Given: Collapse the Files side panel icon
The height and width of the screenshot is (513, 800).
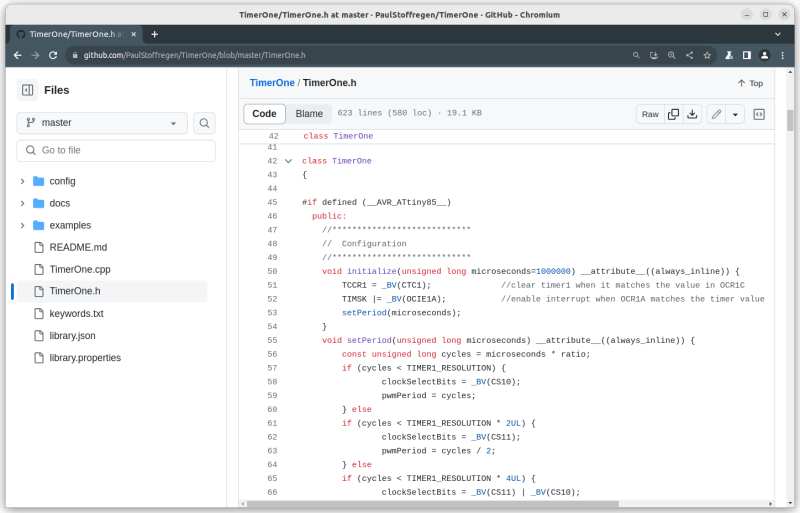Looking at the screenshot, I should (x=28, y=90).
